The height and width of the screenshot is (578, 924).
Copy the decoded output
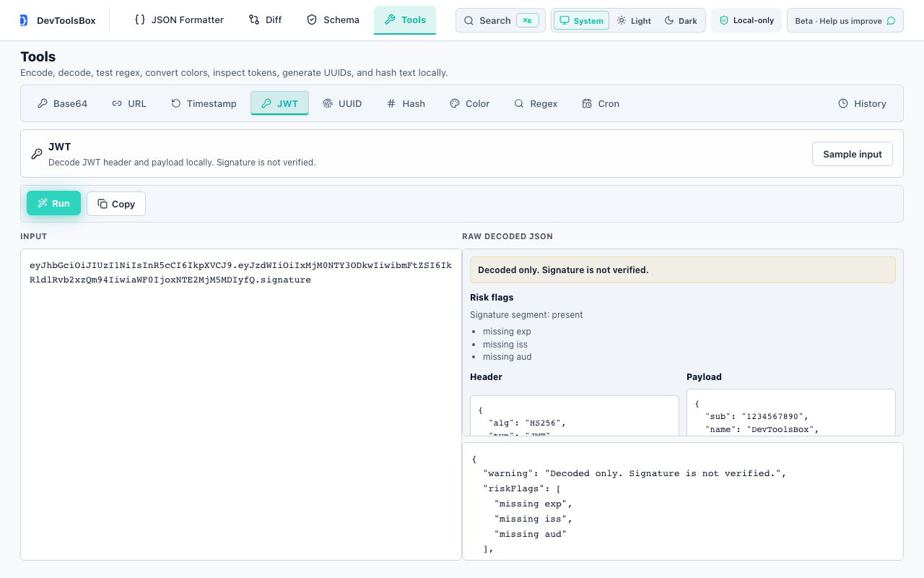pyautogui.click(x=116, y=204)
